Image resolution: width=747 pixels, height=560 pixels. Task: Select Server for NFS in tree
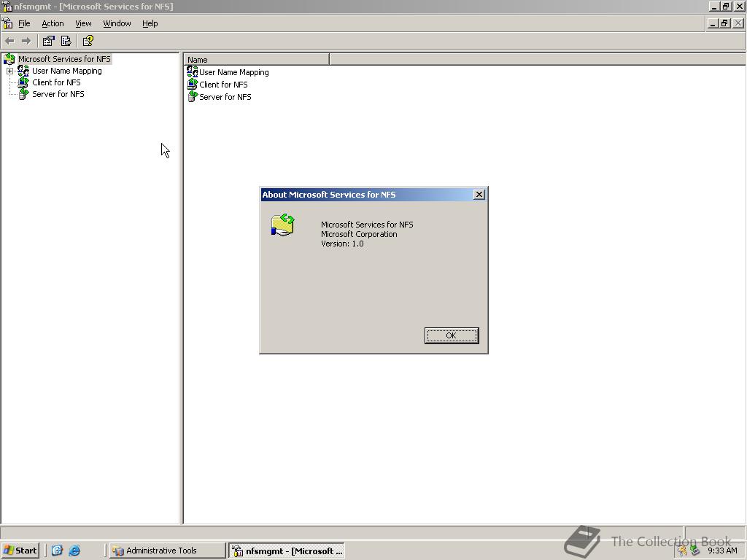58,94
